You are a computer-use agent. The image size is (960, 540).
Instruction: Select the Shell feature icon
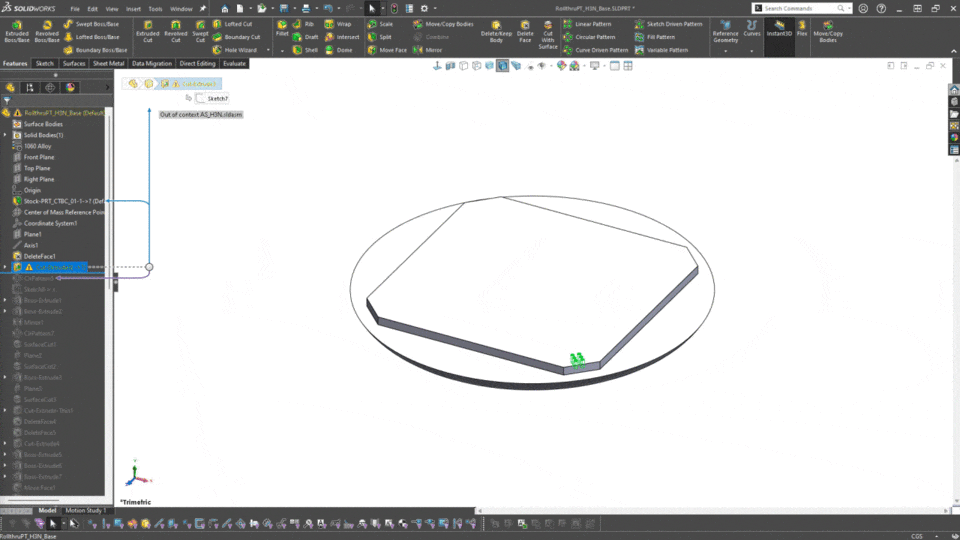(306, 50)
